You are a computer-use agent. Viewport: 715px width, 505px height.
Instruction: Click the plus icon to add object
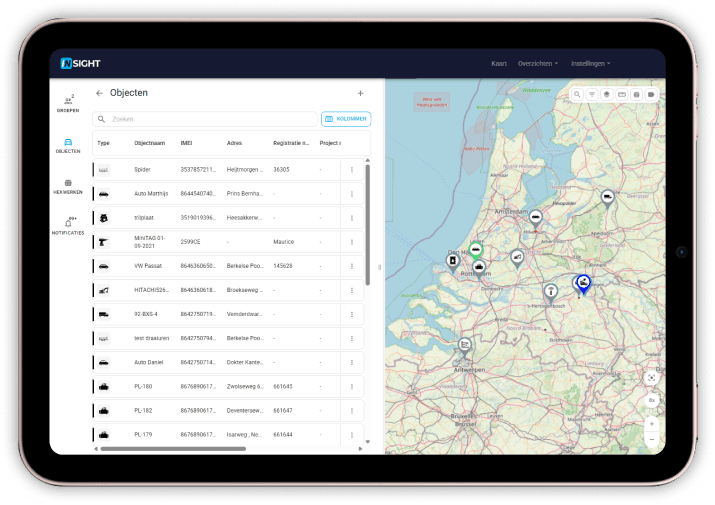pos(360,93)
